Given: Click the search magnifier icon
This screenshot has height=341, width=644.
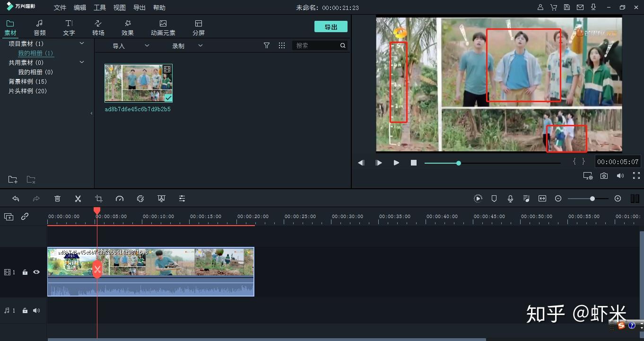Looking at the screenshot, I should click(x=343, y=45).
